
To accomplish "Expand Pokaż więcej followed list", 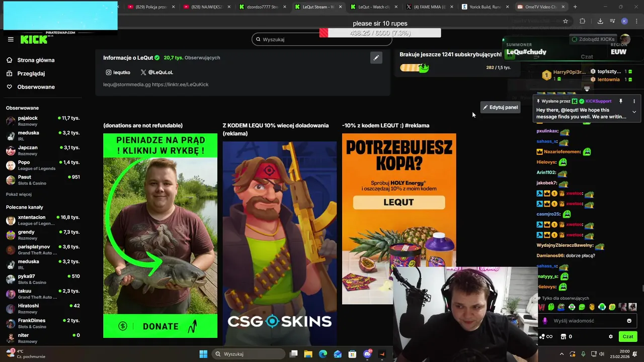I will click(x=19, y=195).
